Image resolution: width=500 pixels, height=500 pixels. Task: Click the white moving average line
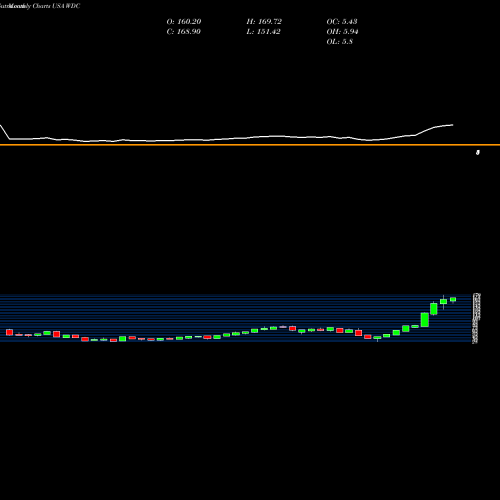coord(227,138)
